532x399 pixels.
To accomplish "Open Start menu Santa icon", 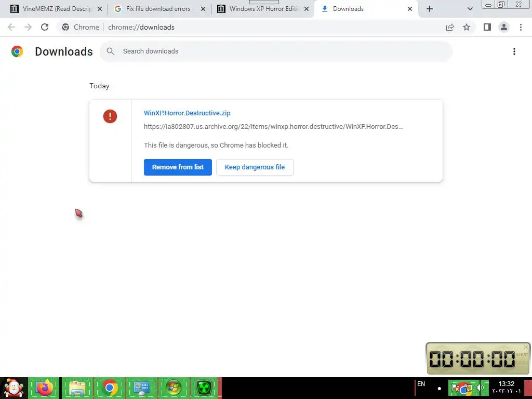I will coord(14,388).
